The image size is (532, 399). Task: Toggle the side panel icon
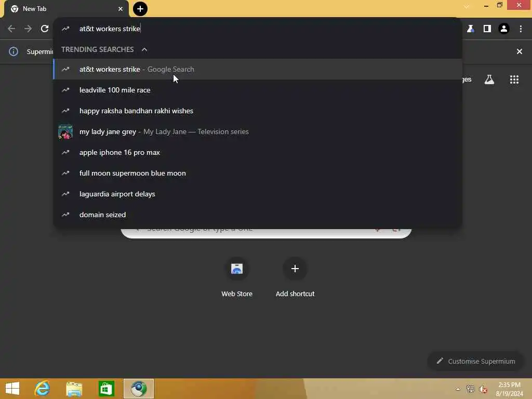(487, 29)
